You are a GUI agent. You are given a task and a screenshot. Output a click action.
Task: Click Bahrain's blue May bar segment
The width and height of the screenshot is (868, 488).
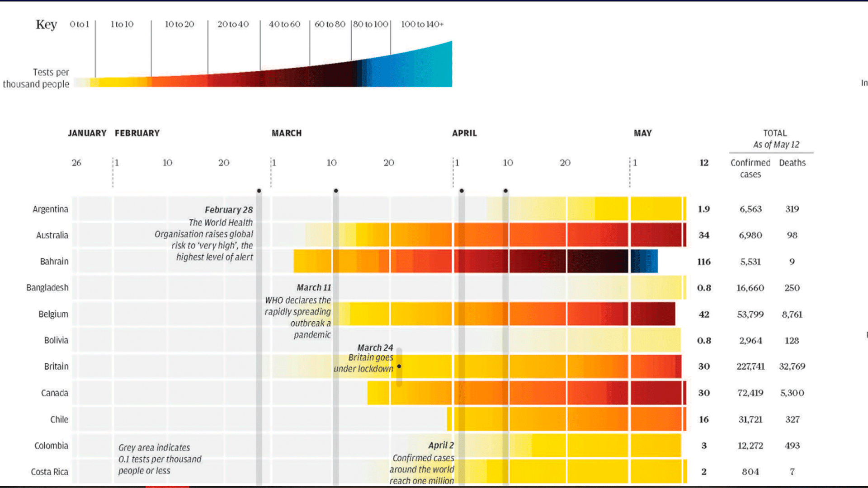(644, 261)
